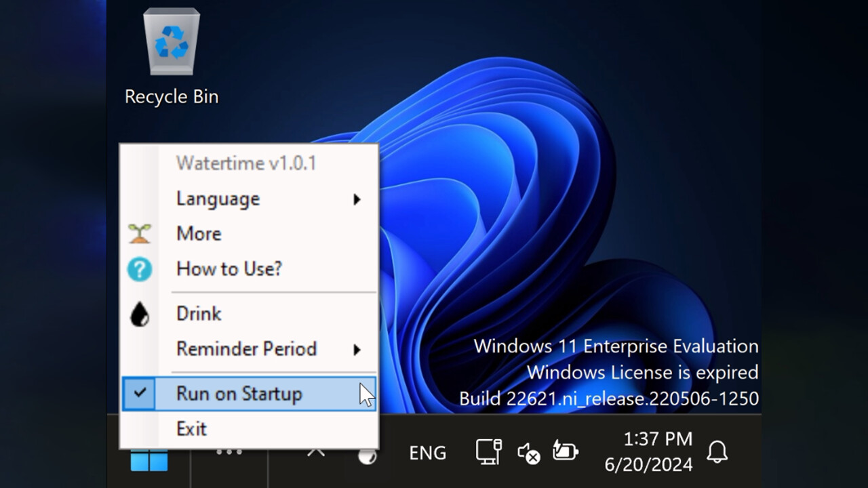The width and height of the screenshot is (868, 488).
Task: Select the black water droplet icon
Action: tap(139, 313)
